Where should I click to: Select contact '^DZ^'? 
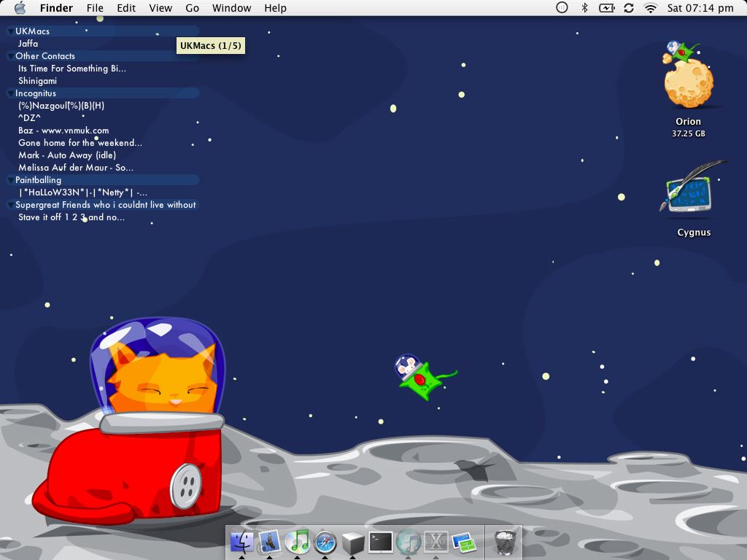pos(29,117)
